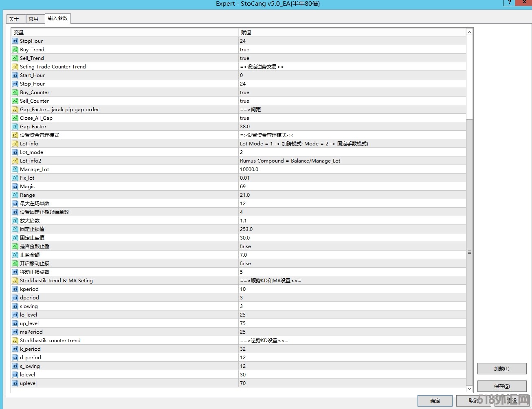Click the 赋值 column header
The width and height of the screenshot is (532, 409).
352,32
